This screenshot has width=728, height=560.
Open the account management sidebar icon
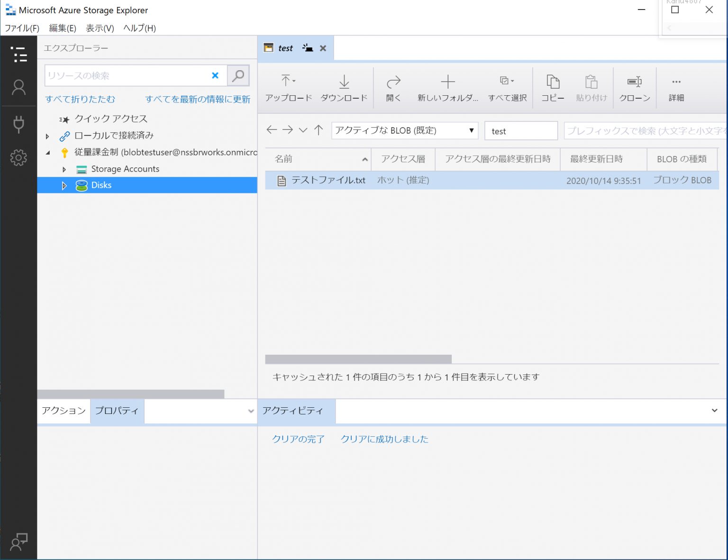(x=18, y=87)
